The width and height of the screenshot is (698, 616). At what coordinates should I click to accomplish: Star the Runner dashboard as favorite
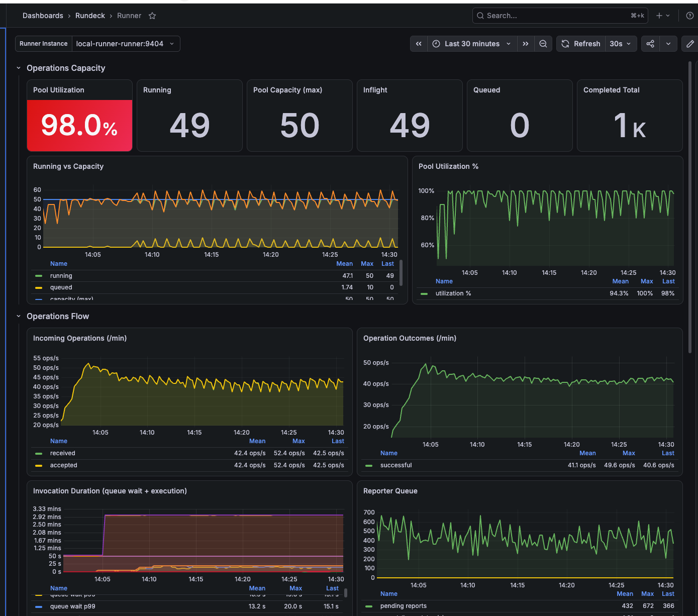point(152,16)
